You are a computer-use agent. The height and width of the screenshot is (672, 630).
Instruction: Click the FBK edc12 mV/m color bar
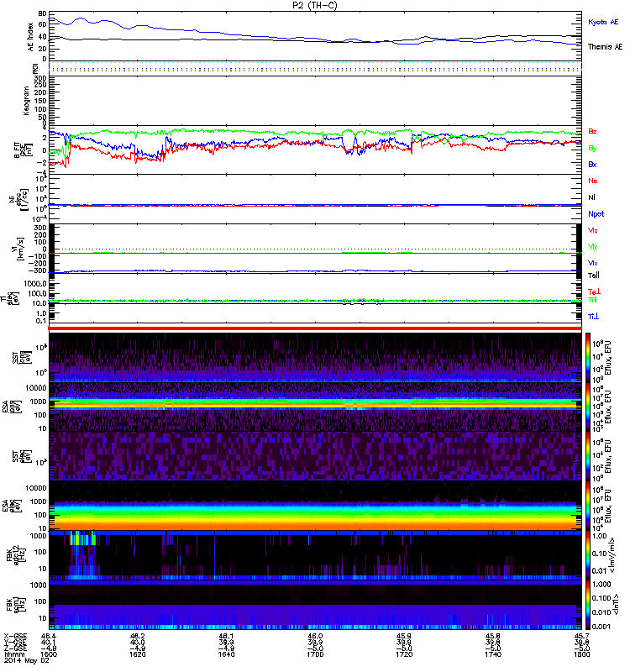click(x=588, y=554)
